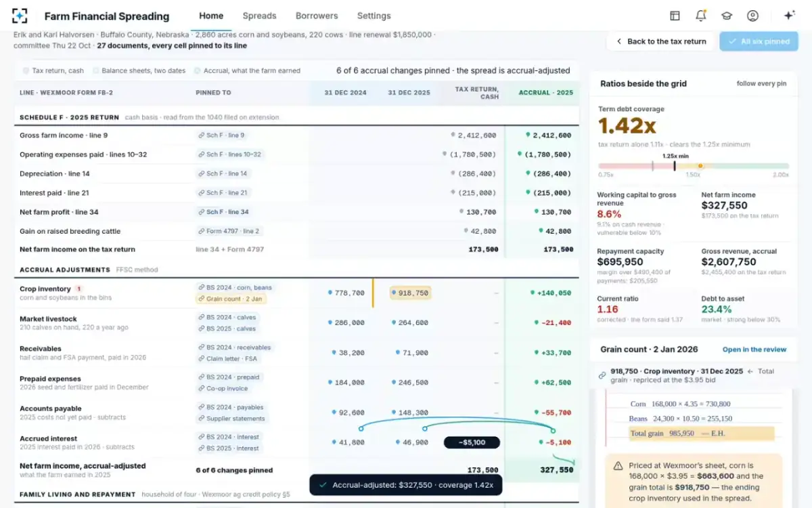
Task: Click the Farm Financial Spreading logo icon
Action: 20,16
